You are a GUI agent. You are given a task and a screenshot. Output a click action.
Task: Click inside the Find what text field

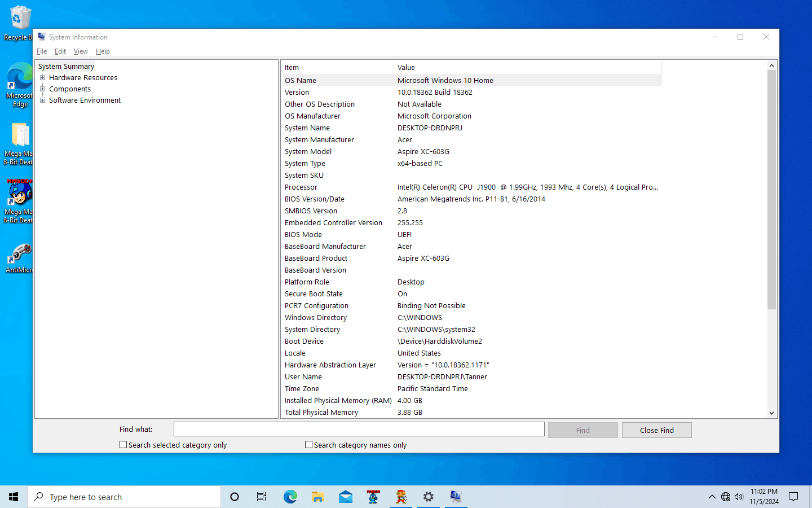click(359, 429)
